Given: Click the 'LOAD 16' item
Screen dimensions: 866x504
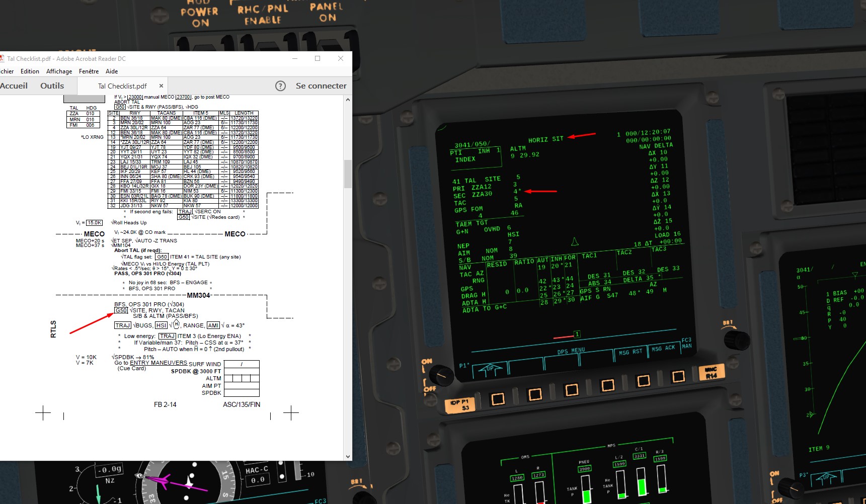Looking at the screenshot, I should [667, 234].
